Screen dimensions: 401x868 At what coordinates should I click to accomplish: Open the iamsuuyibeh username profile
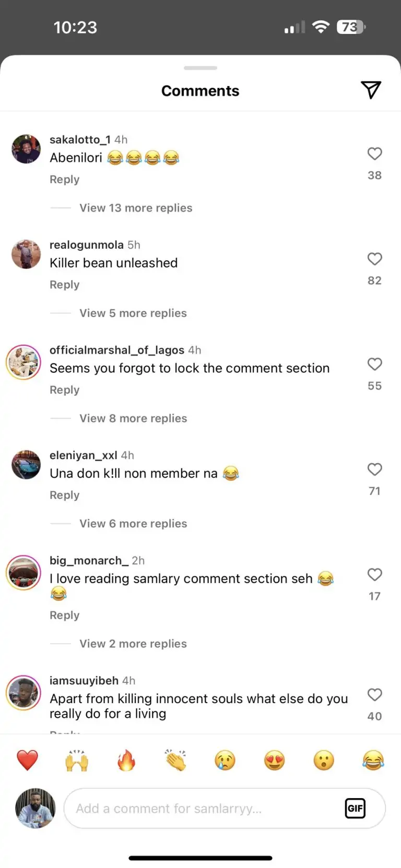(84, 681)
